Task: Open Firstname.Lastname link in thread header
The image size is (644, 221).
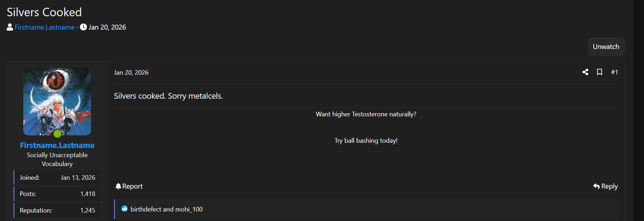Action: 44,27
